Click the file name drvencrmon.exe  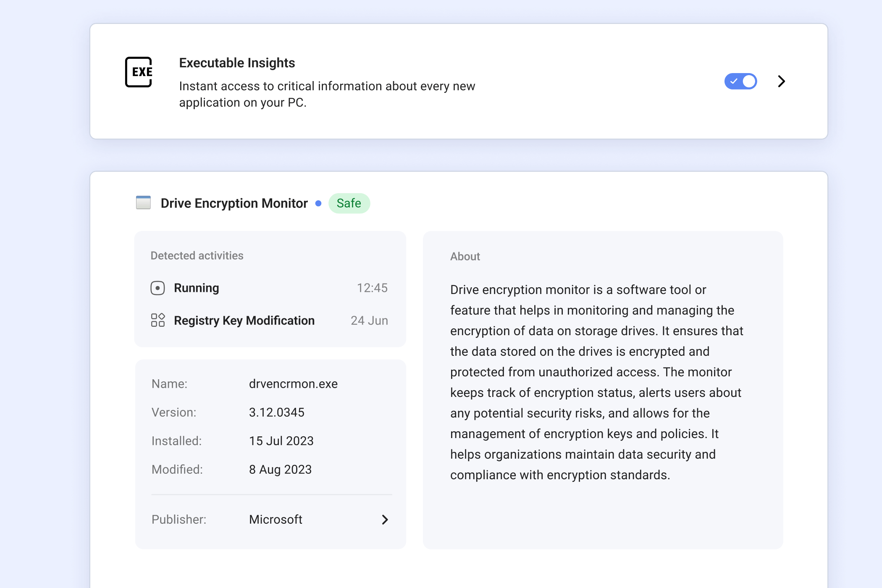(293, 384)
